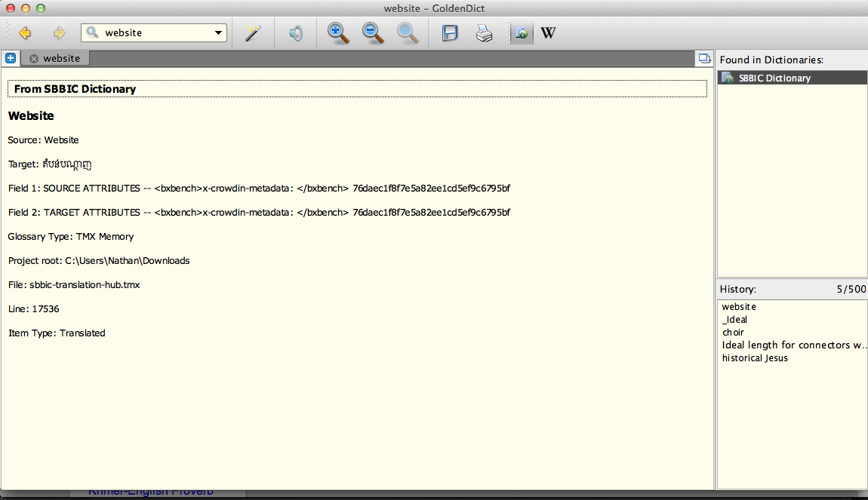Viewport: 868px width, 500px height.
Task: Go forward with the forward arrow icon
Action: (x=58, y=32)
